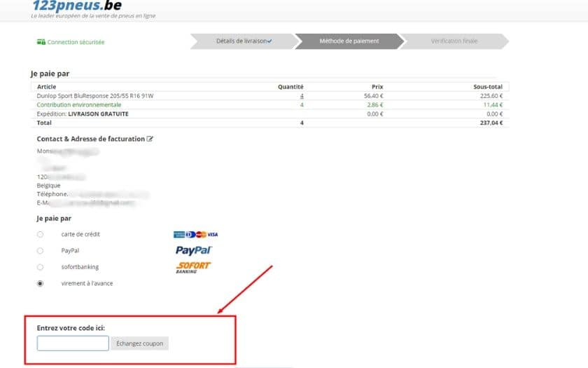The height and width of the screenshot is (368, 588).
Task: Click the Prix column header
Action: (377, 87)
